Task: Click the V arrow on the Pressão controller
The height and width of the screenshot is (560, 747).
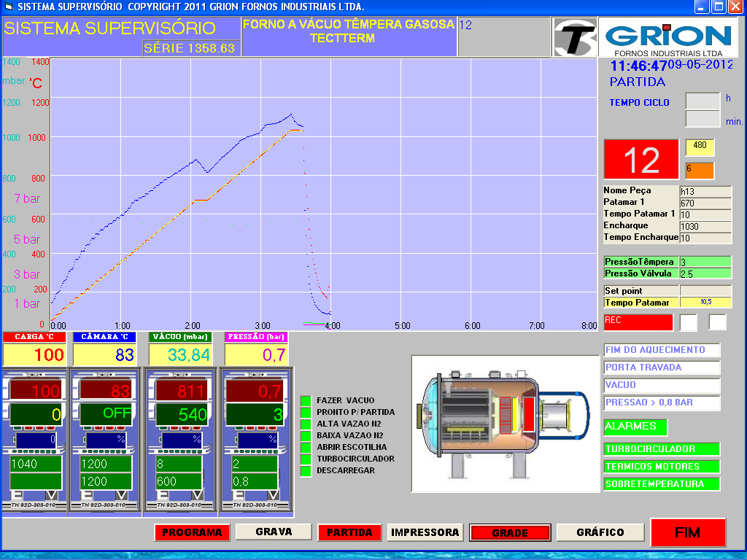Action: (274, 495)
